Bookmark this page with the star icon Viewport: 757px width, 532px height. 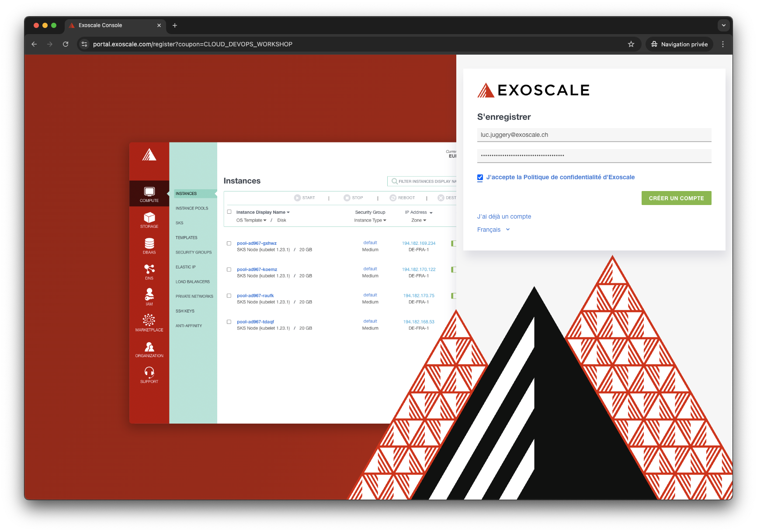[631, 44]
